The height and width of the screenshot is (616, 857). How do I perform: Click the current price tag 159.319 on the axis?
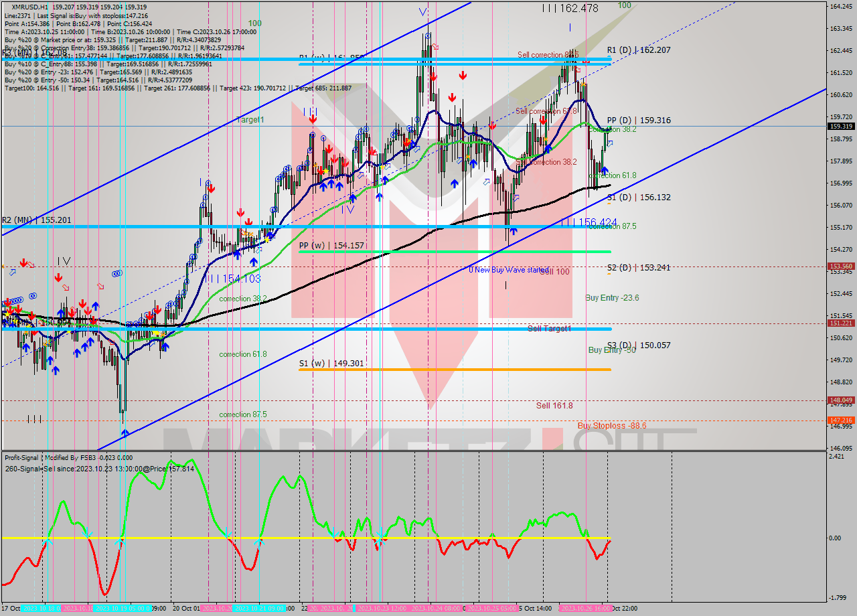pyautogui.click(x=841, y=126)
